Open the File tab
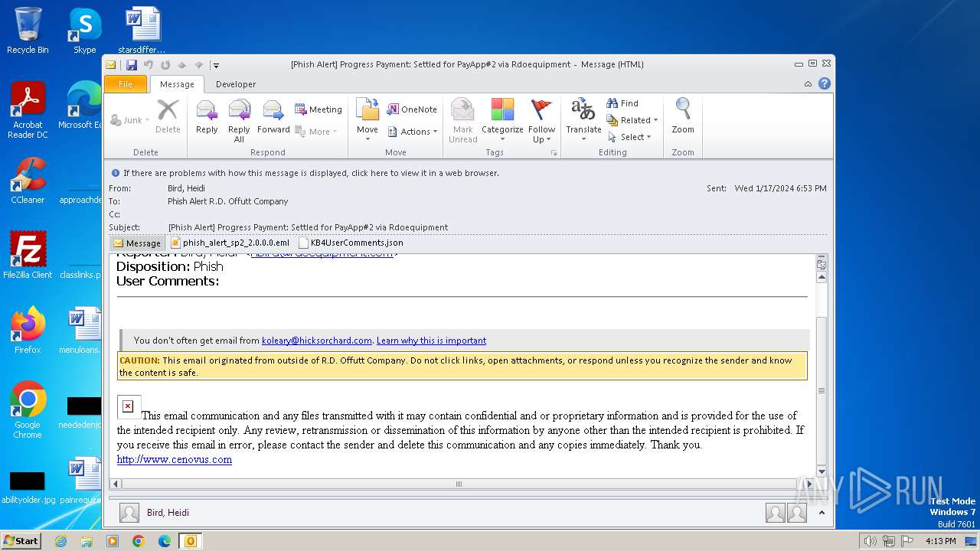 click(x=126, y=84)
